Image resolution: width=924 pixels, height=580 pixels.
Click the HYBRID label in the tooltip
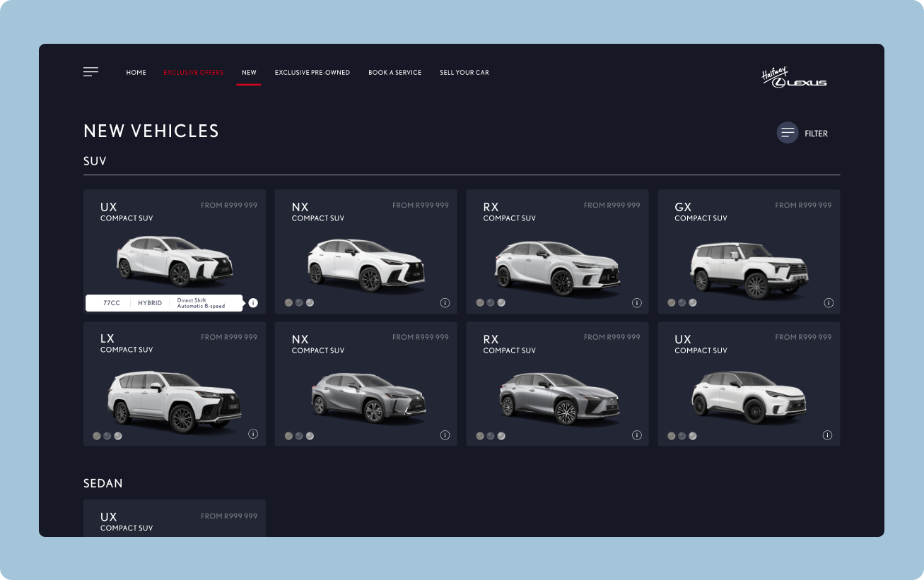point(150,303)
